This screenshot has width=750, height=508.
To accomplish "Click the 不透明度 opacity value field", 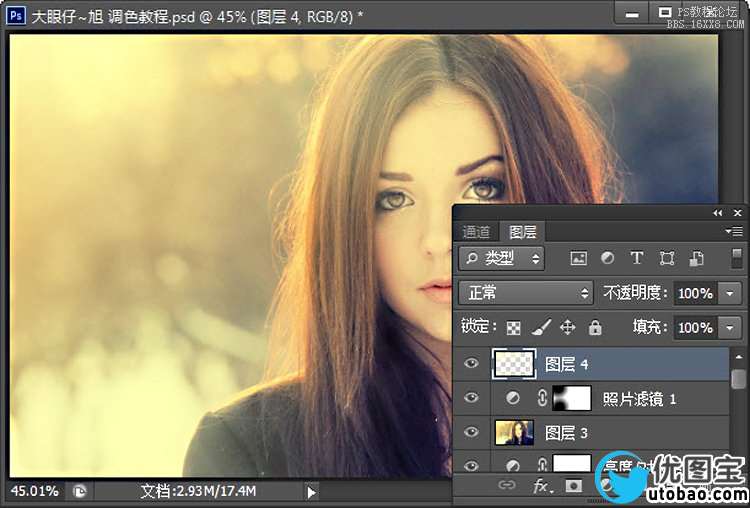I will 696,293.
